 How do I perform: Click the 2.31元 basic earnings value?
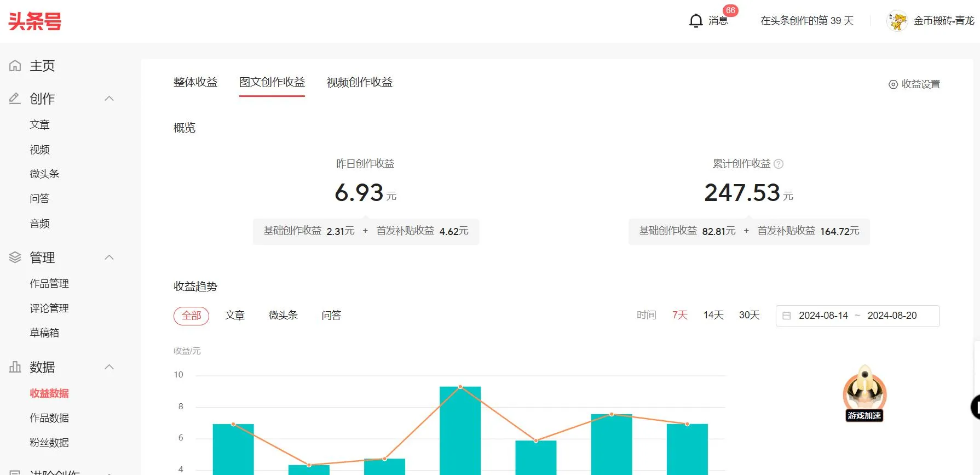(341, 231)
